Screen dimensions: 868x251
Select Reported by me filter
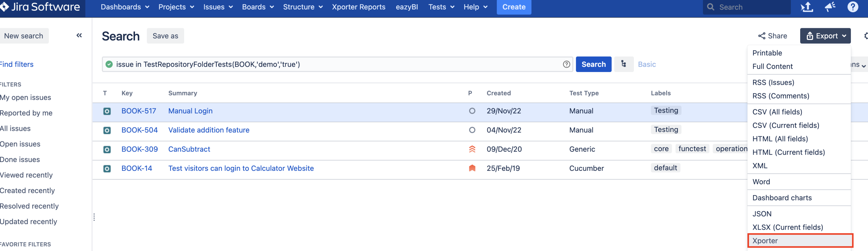tap(26, 113)
